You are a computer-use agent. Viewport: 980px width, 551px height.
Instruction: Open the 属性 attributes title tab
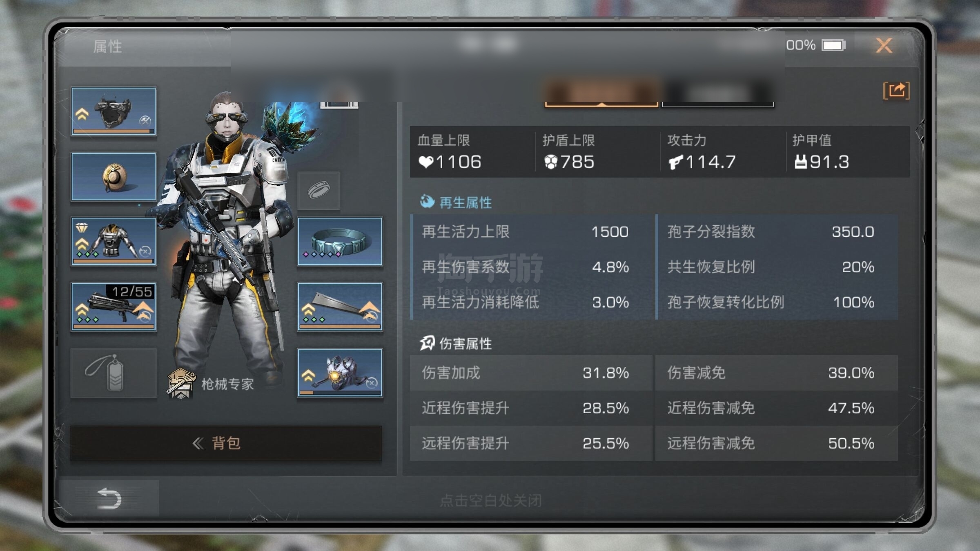107,47
